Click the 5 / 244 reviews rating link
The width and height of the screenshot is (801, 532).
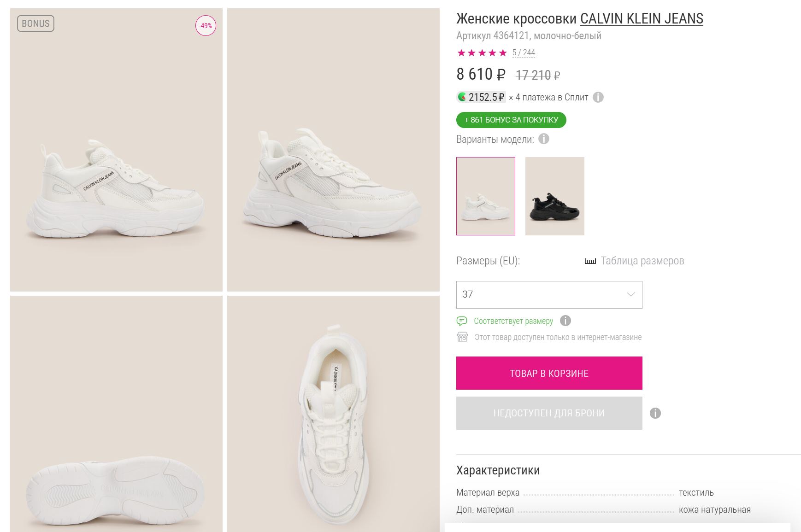(x=524, y=53)
